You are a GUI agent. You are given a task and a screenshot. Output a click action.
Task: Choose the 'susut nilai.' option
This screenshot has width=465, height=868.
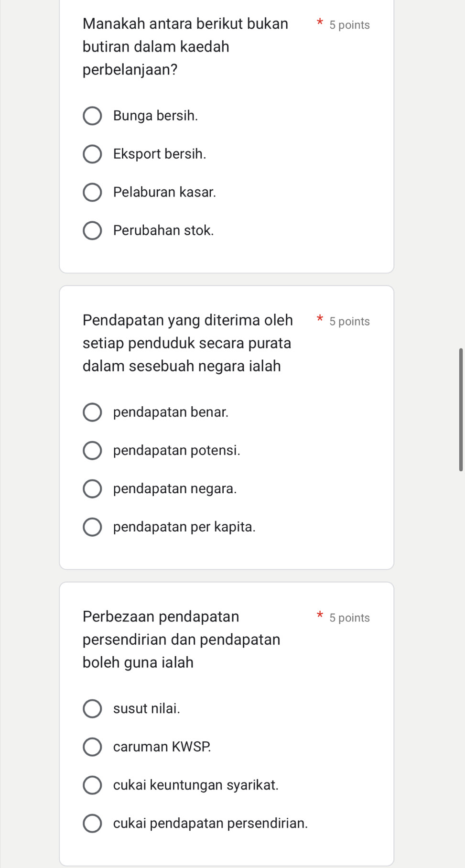point(92,708)
